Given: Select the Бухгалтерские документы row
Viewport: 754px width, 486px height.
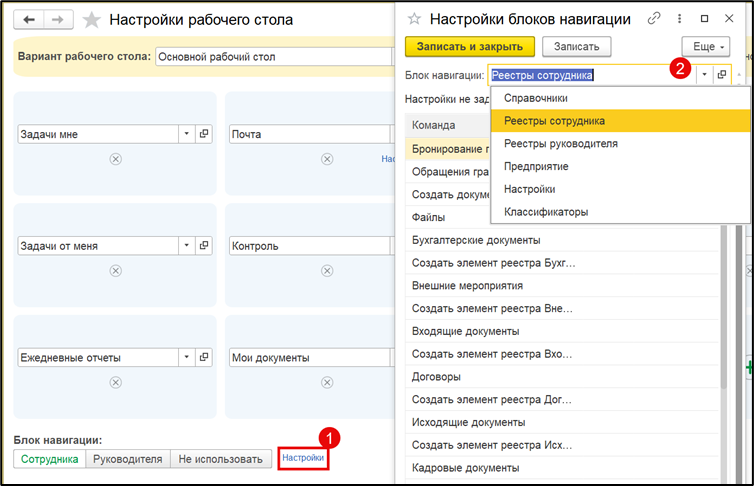Looking at the screenshot, I should tap(562, 240).
